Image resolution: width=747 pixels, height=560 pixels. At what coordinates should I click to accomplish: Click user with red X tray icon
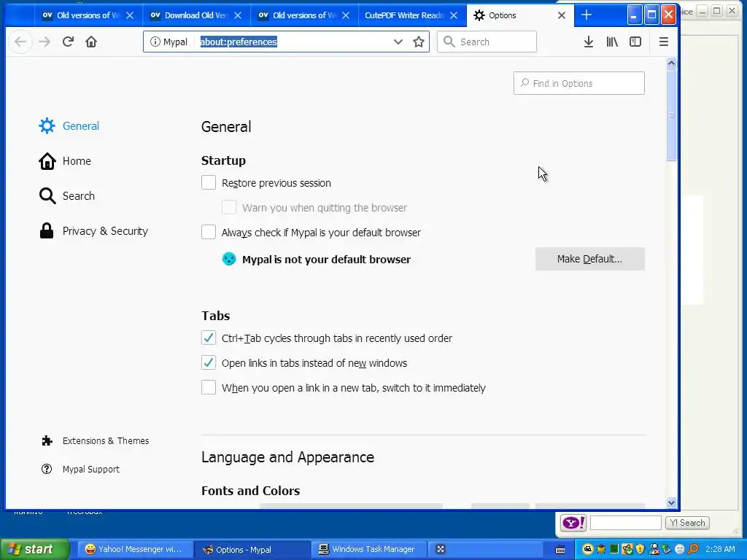pos(654,550)
